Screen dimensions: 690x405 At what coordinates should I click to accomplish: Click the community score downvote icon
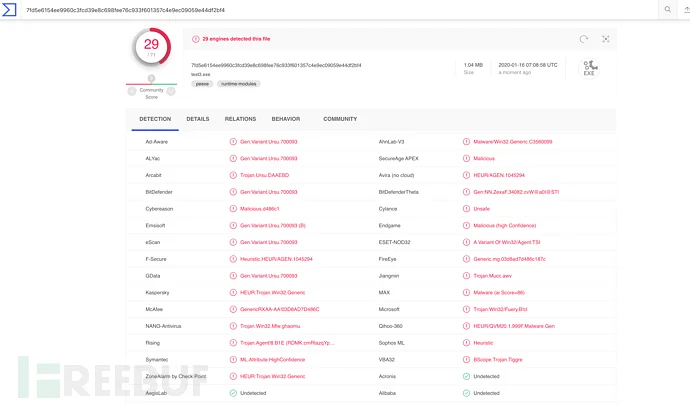132,91
